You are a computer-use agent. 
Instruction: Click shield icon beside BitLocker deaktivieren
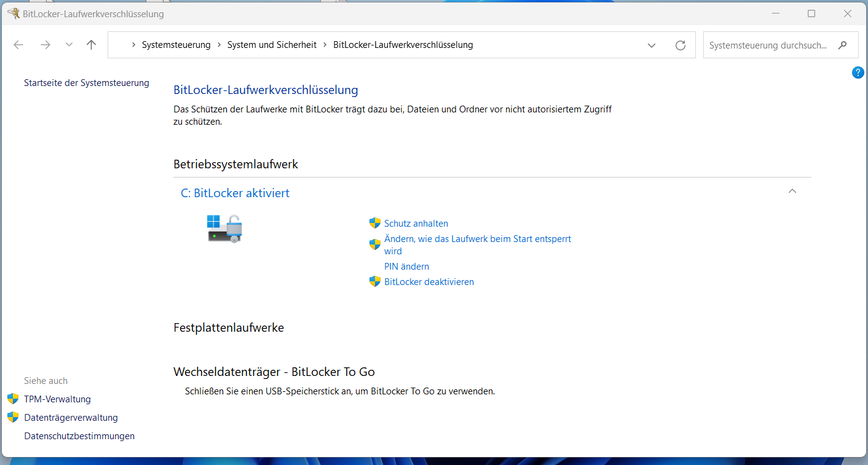click(x=375, y=281)
